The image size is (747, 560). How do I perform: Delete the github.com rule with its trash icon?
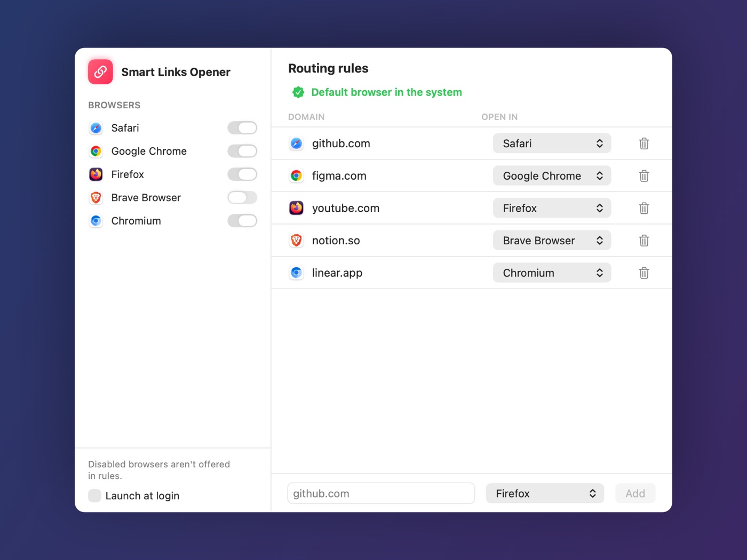click(x=644, y=143)
